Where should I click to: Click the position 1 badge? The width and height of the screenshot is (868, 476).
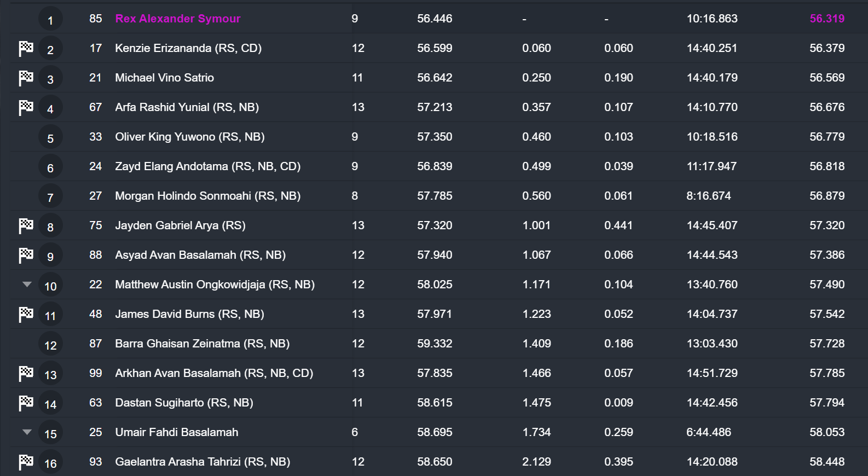point(50,20)
